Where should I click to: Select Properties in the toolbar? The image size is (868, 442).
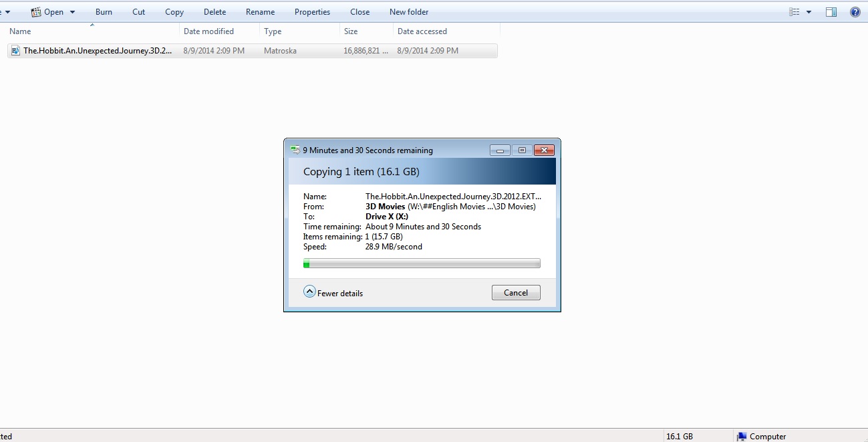(312, 12)
